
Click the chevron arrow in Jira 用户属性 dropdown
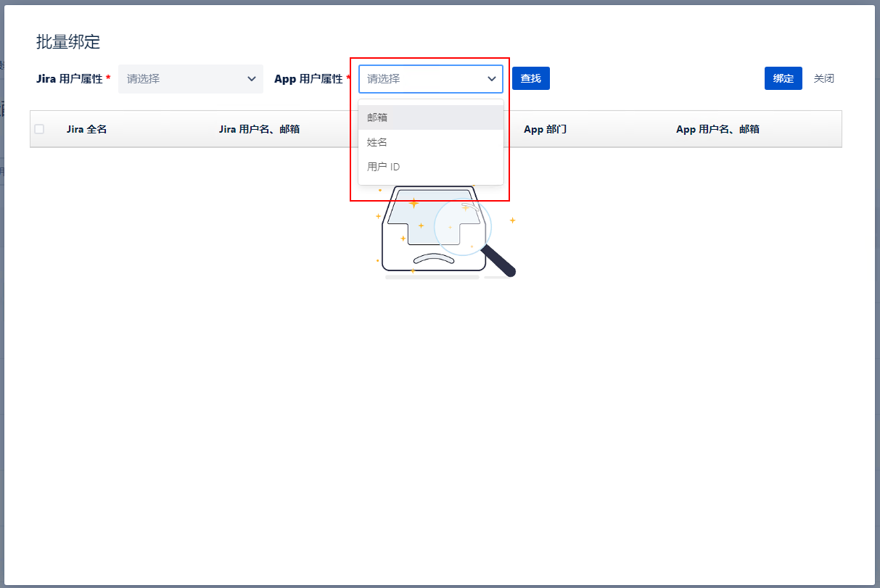coord(252,78)
